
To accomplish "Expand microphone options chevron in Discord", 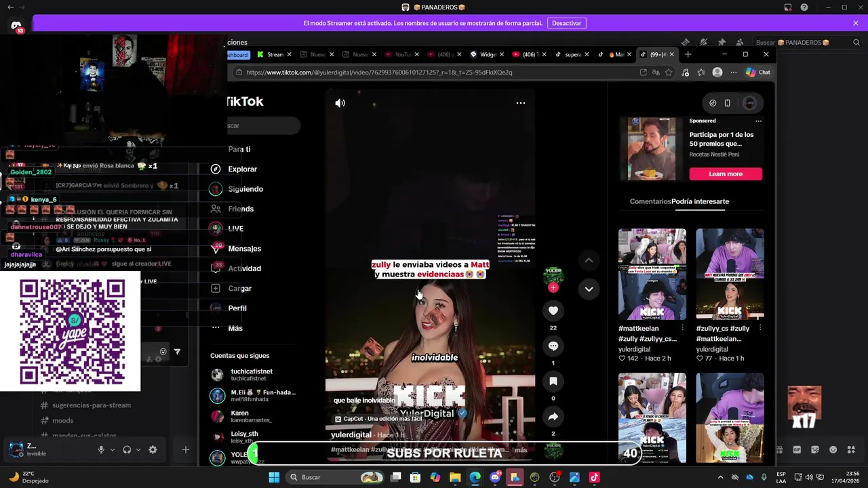I will 113,449.
